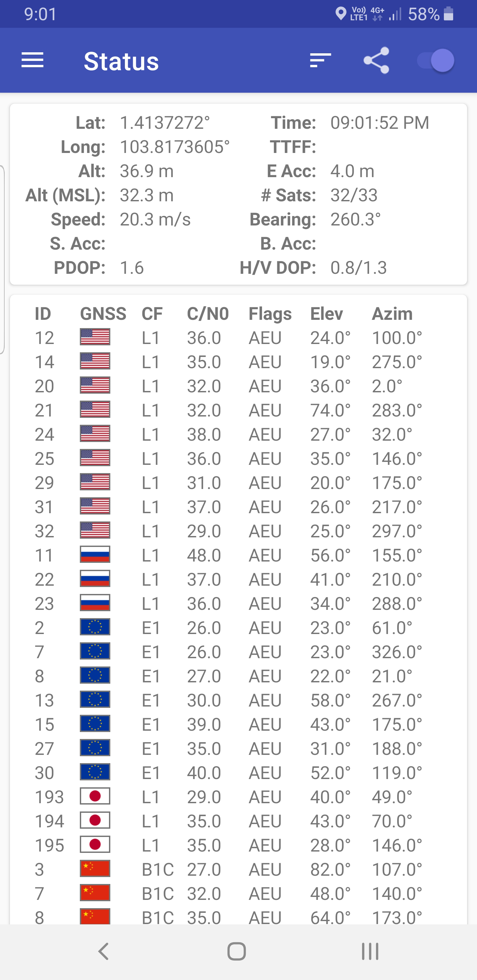Screen dimensions: 477x980
Task: Tap the C/N0 column header
Action: [208, 314]
